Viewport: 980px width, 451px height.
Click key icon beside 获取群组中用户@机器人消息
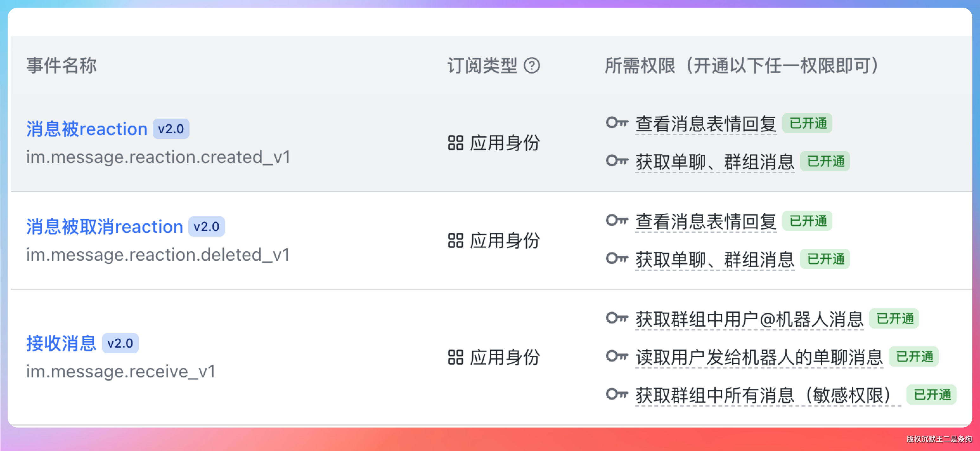point(616,318)
